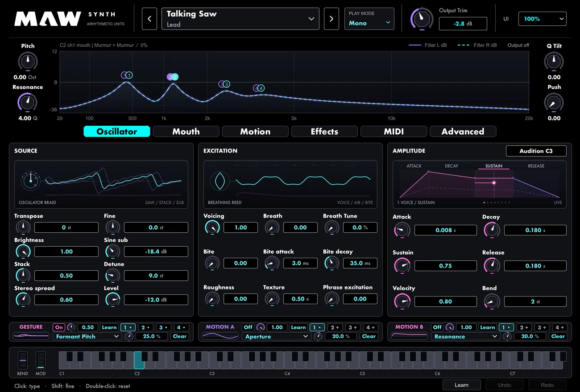Click the Output Trim -2.8 dB field
The width and height of the screenshot is (580, 392).
click(x=463, y=24)
